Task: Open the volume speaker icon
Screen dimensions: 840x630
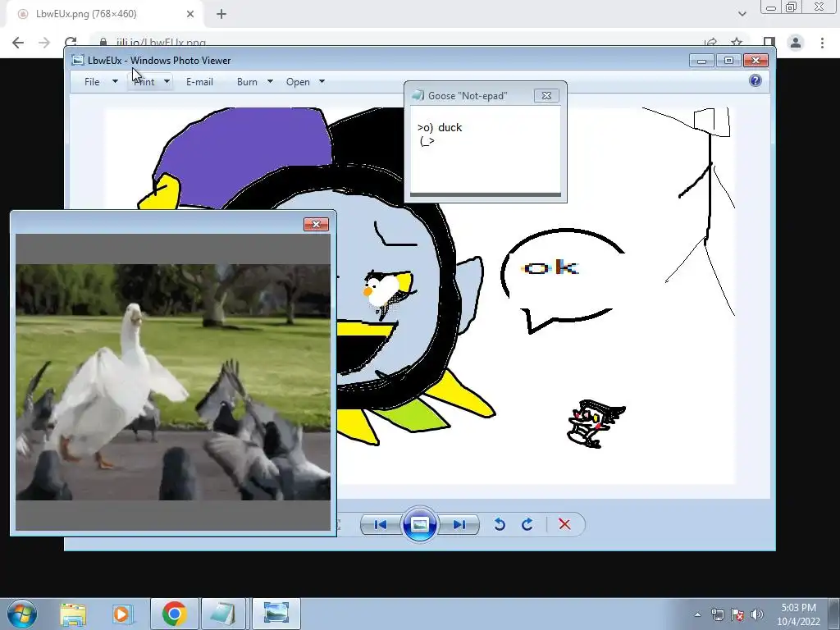Action: point(757,614)
